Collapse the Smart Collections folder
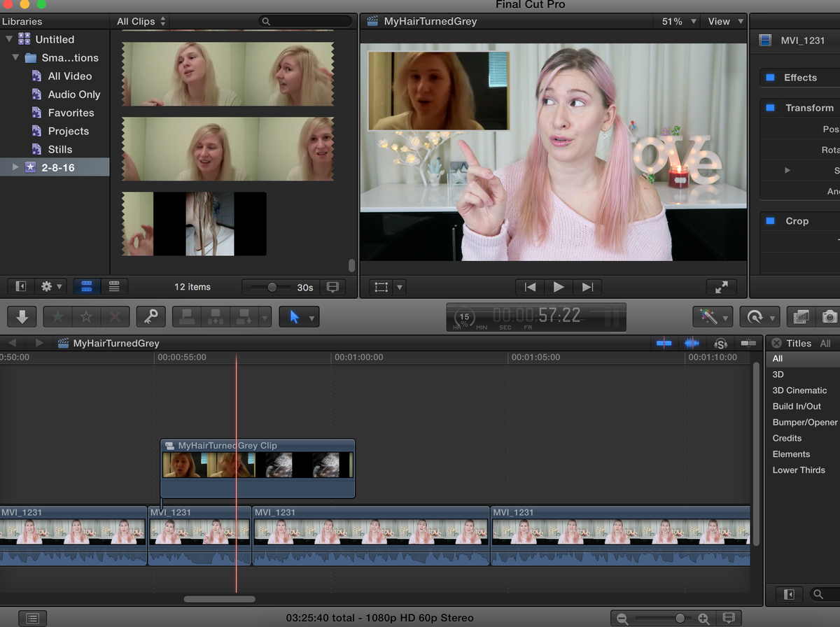The width and height of the screenshot is (840, 627). [15, 57]
